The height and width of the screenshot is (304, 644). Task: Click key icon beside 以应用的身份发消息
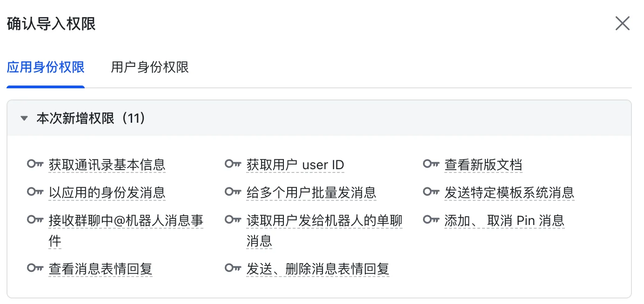pyautogui.click(x=35, y=192)
